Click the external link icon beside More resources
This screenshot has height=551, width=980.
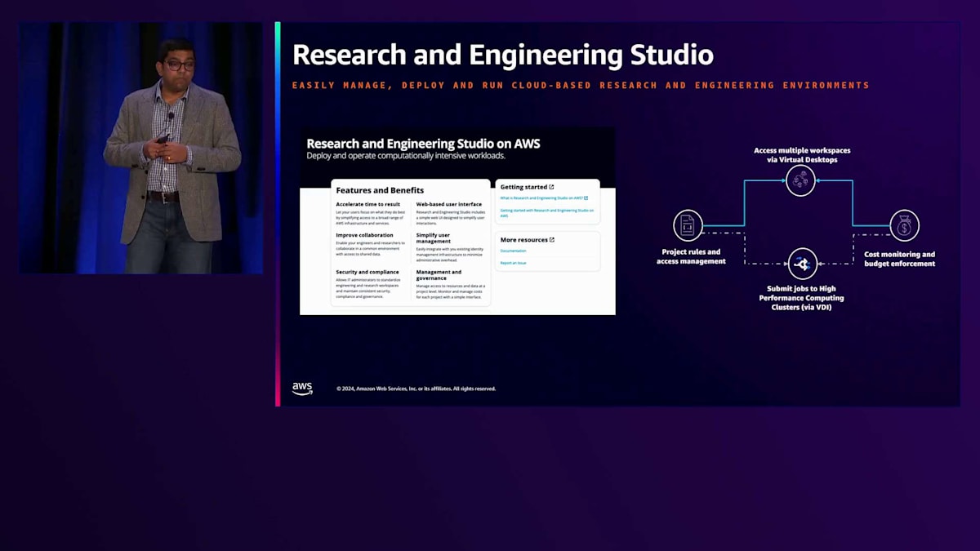coord(552,240)
